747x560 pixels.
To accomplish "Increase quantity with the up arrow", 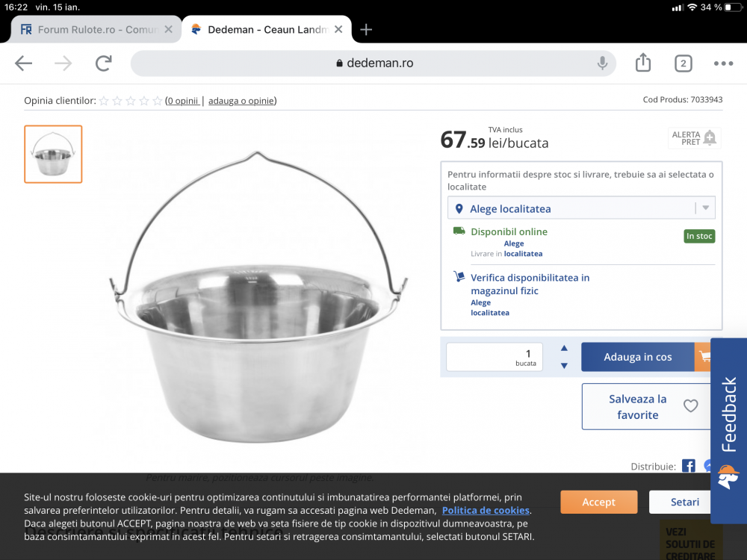I will pos(564,348).
